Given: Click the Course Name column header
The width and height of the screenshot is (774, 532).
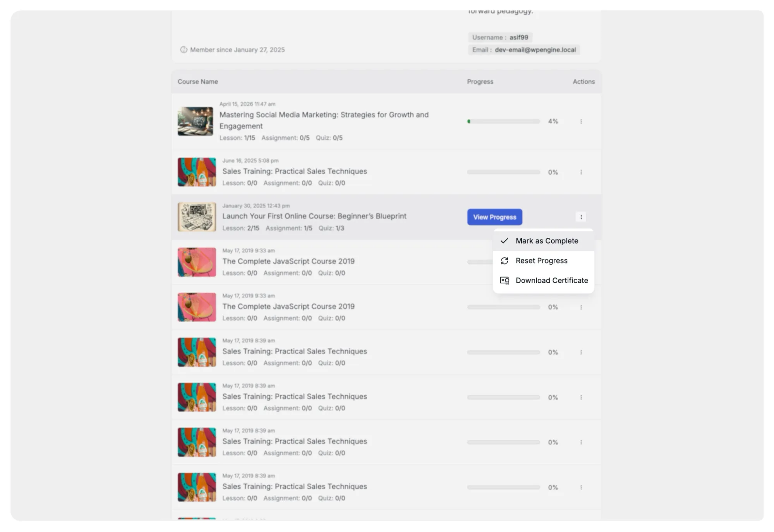Looking at the screenshot, I should tap(197, 82).
